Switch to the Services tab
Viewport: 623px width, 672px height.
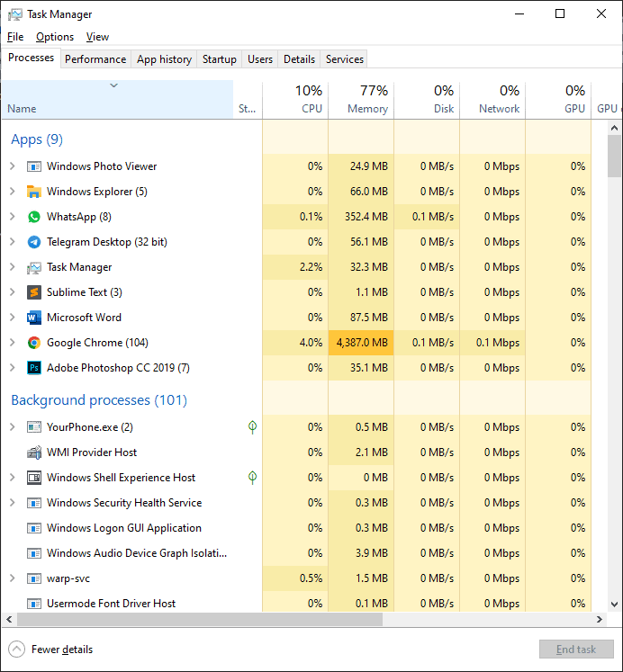(x=344, y=59)
